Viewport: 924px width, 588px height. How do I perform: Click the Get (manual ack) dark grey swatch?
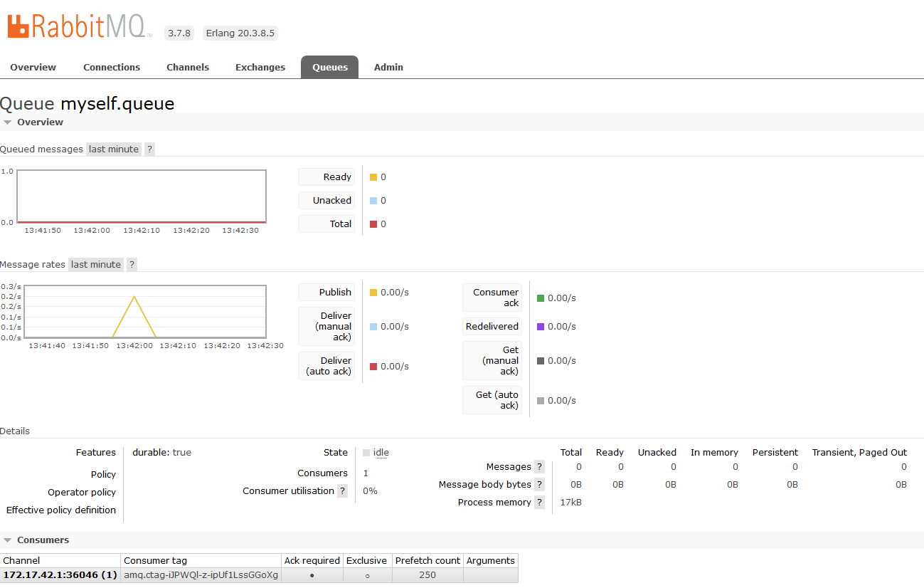pos(541,361)
